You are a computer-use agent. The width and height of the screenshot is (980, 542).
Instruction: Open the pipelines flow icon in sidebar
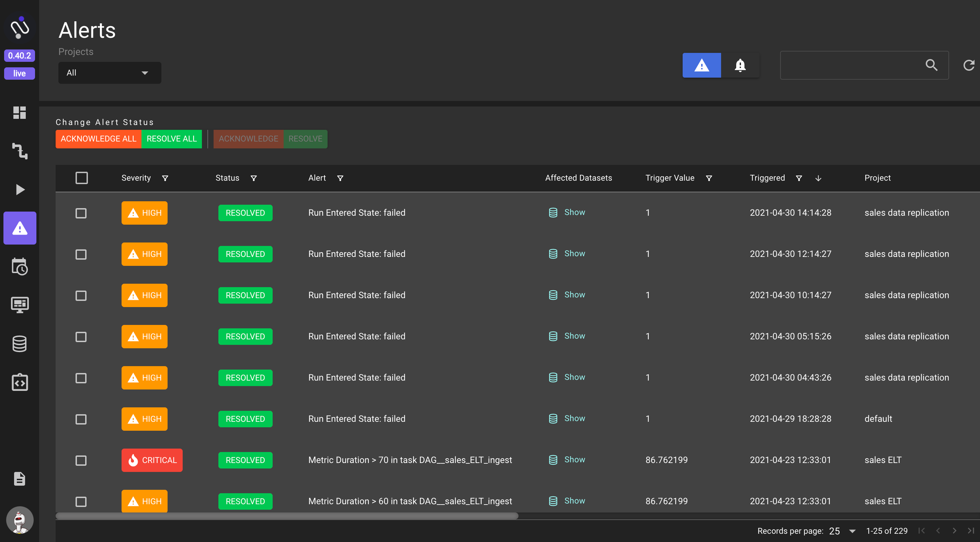click(20, 151)
